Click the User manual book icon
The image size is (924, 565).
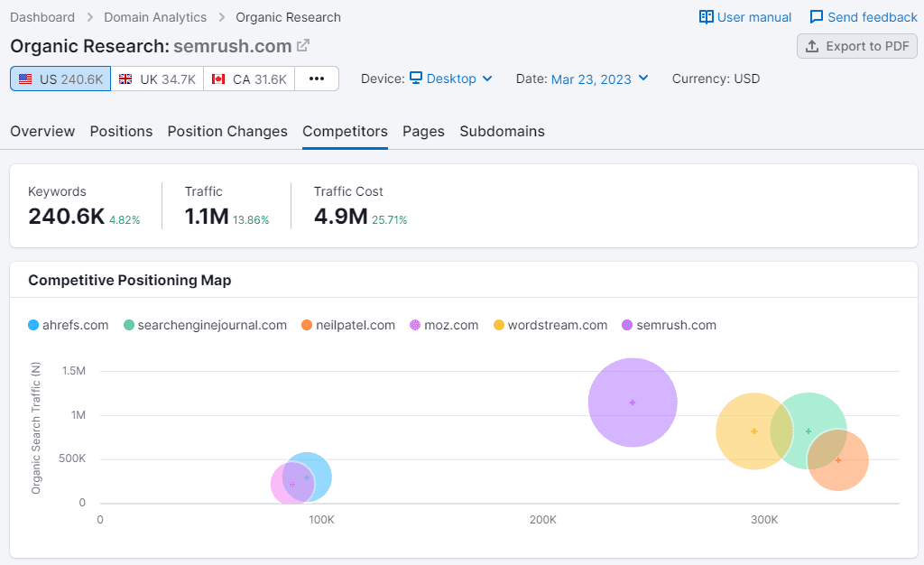tap(706, 17)
